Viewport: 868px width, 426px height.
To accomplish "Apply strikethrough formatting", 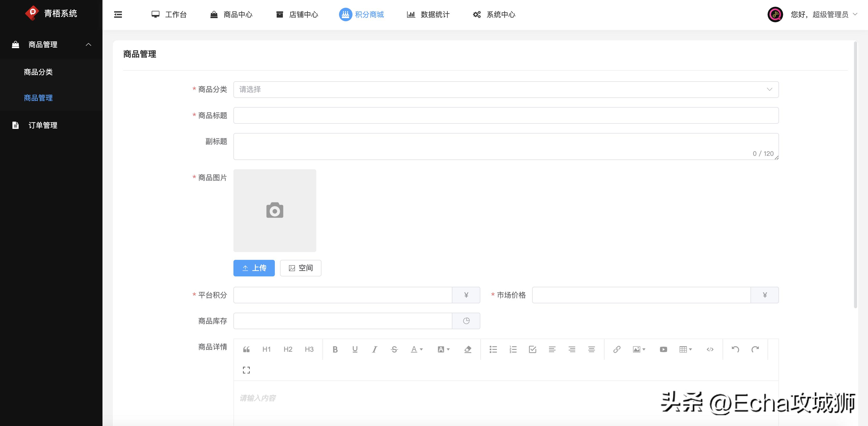I will (394, 349).
